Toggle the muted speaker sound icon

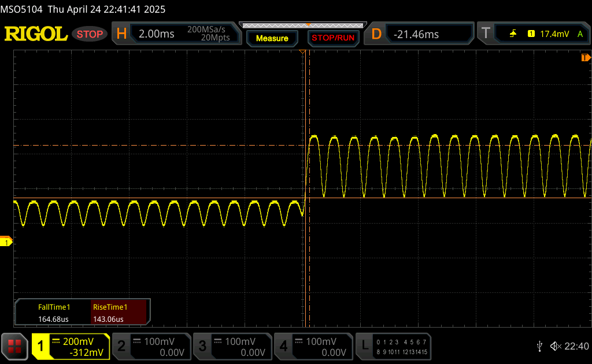pyautogui.click(x=556, y=346)
